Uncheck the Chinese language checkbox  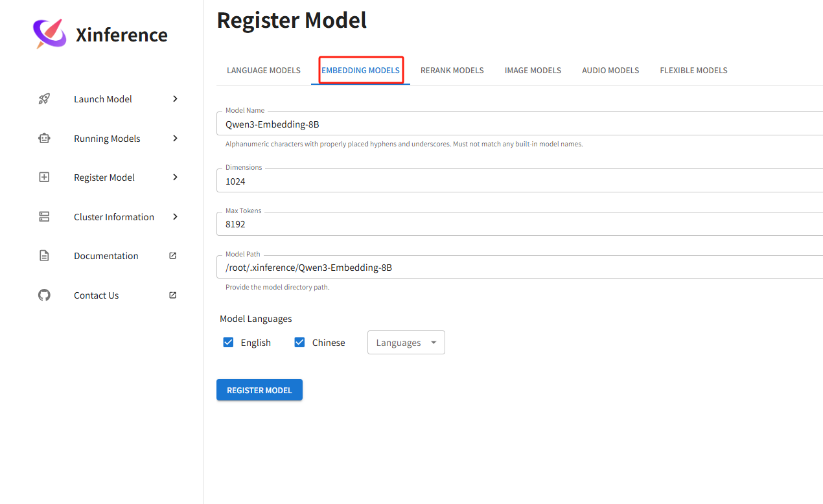click(x=299, y=342)
